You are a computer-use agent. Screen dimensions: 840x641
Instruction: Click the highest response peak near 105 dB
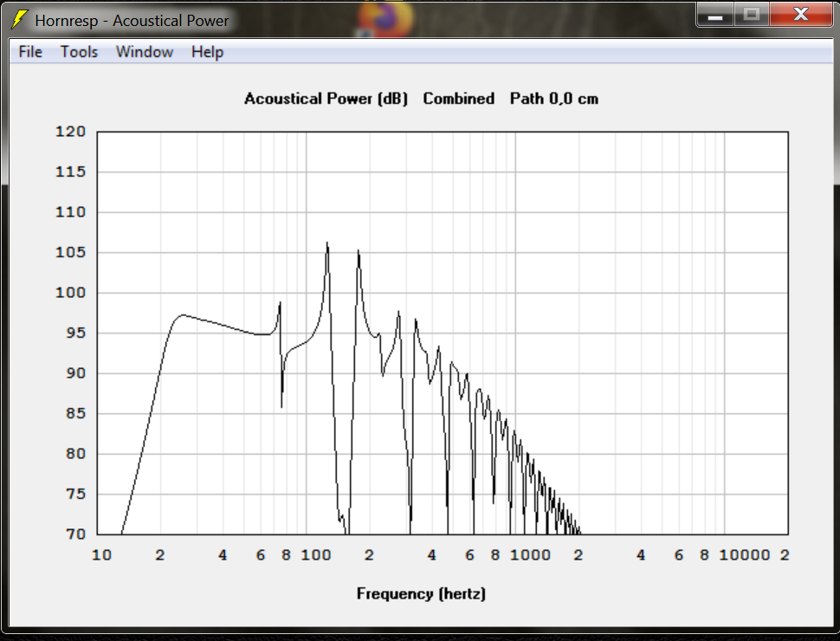[x=326, y=244]
